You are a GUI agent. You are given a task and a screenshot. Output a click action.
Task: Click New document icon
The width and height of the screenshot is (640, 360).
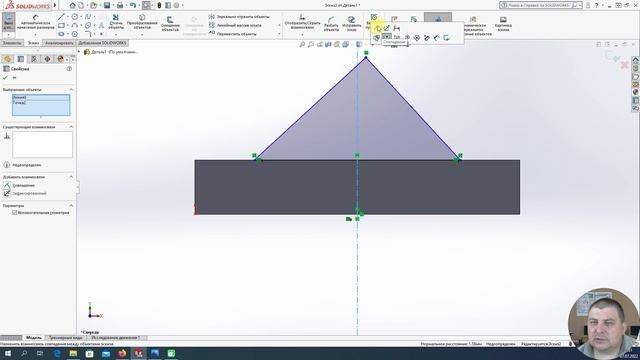(x=81, y=5)
